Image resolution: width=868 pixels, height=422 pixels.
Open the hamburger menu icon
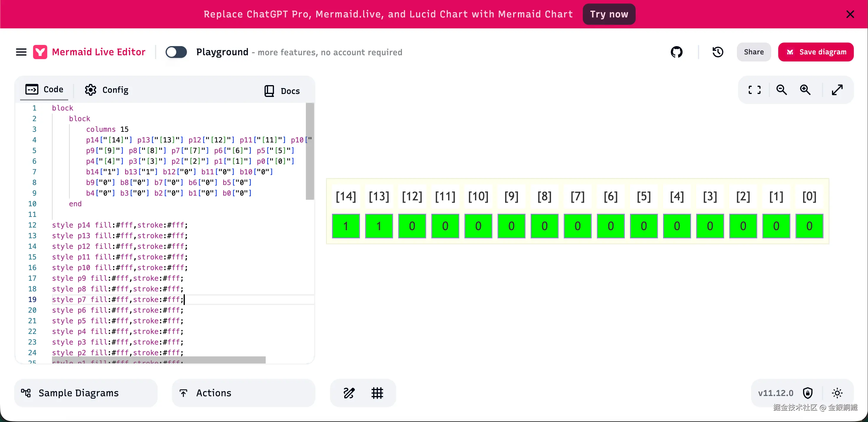coord(21,52)
